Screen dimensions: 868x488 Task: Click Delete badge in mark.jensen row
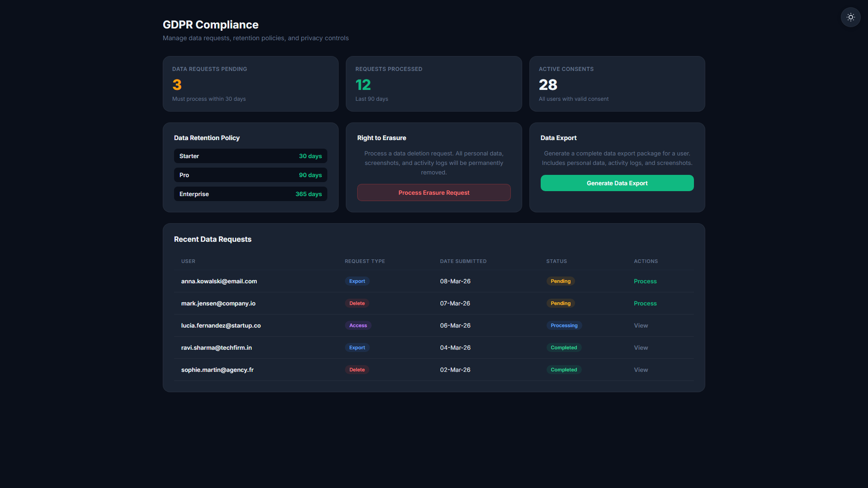coord(357,303)
